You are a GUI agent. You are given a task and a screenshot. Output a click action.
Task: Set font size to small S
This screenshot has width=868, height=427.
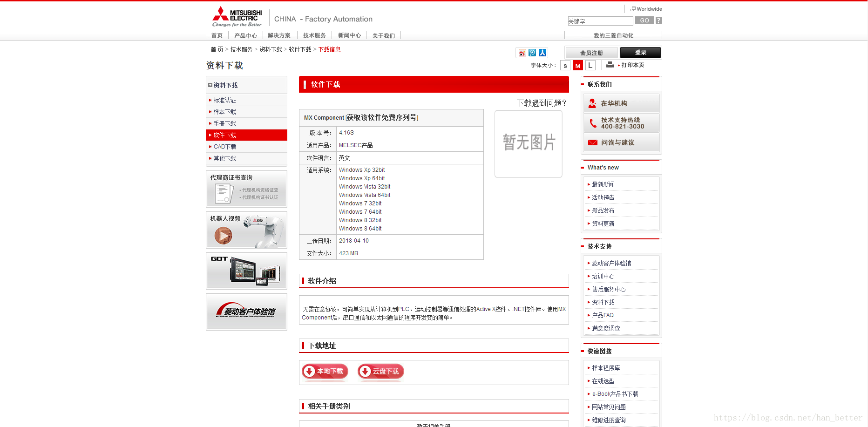coord(565,66)
